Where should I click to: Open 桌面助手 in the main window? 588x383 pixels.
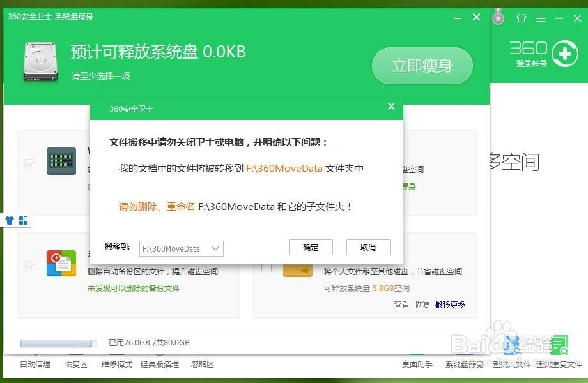417,364
